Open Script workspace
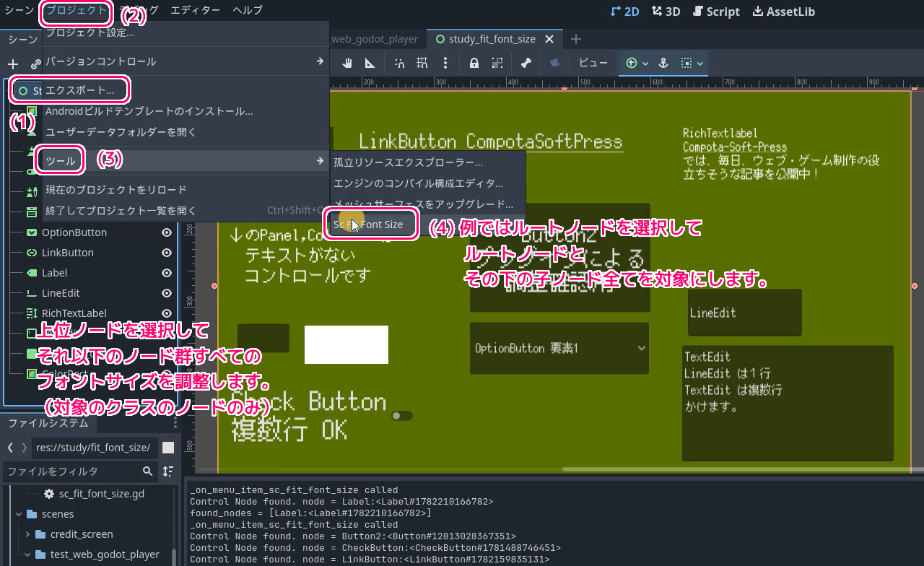The width and height of the screenshot is (924, 566). (x=716, y=12)
